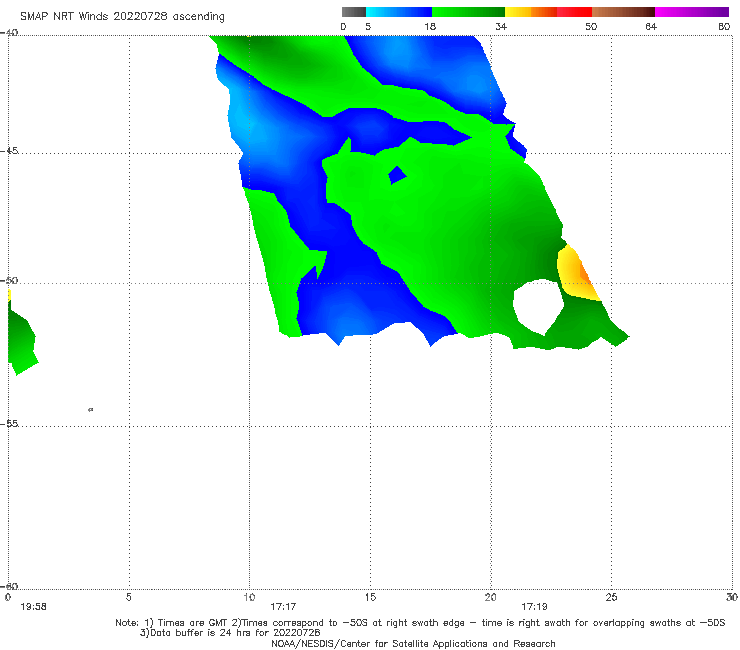740x650 pixels.
Task: Click the NOAA/NESDIS Center for Satellite Applications credit
Action: pyautogui.click(x=413, y=643)
